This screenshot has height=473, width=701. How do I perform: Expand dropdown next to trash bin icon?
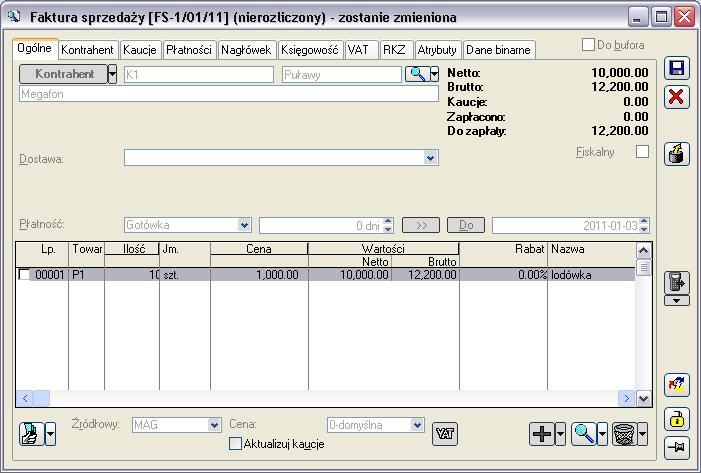643,434
